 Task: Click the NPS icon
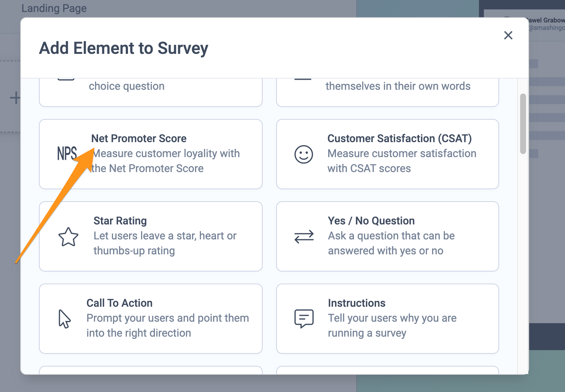click(x=67, y=153)
